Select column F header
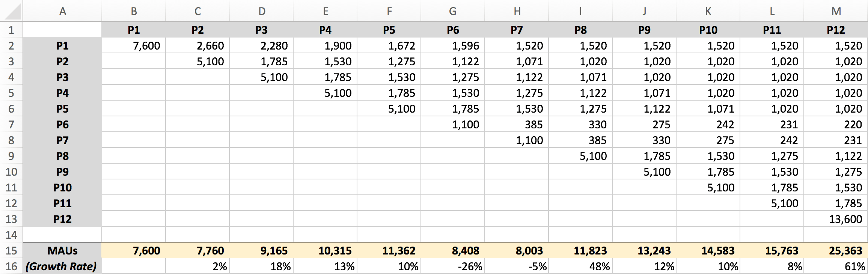Viewport: 868px width, 274px height. 389,11
